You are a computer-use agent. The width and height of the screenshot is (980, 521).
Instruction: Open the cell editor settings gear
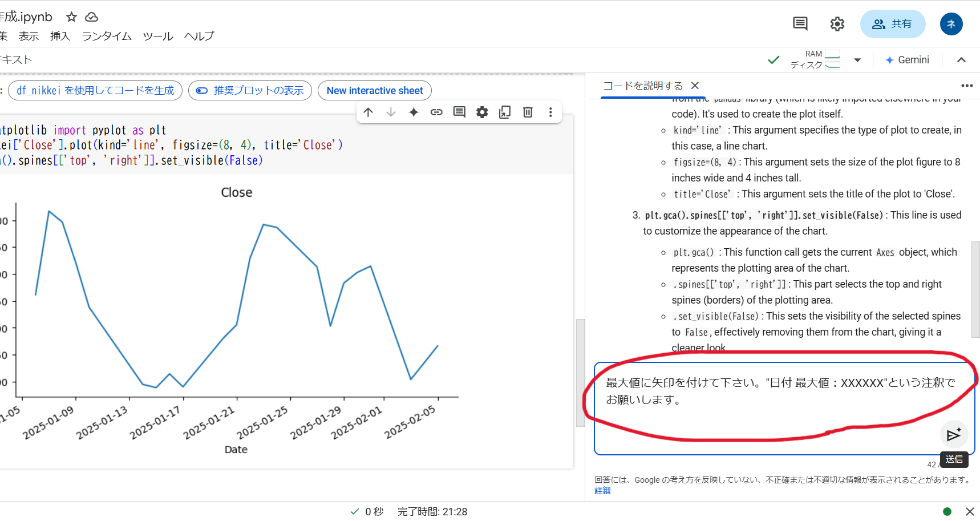(x=482, y=112)
